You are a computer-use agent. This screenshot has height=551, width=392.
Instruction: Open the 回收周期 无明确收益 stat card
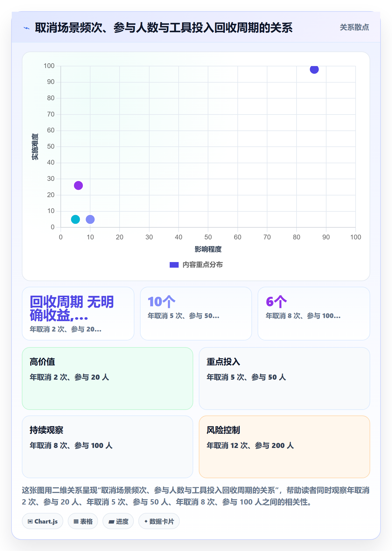pyautogui.click(x=78, y=313)
